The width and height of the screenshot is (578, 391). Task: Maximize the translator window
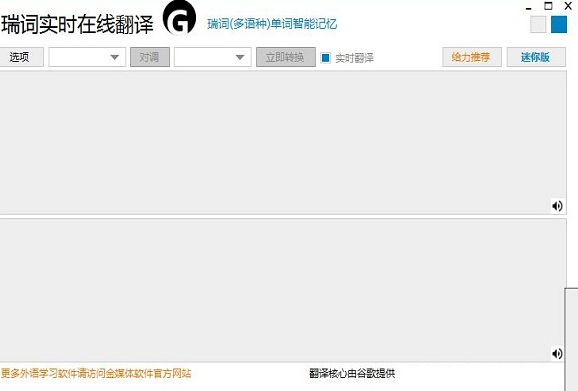coord(549,6)
